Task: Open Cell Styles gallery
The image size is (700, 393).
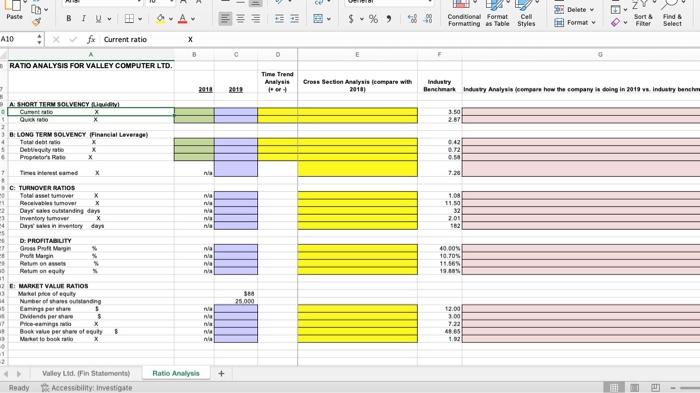Action: point(526,13)
